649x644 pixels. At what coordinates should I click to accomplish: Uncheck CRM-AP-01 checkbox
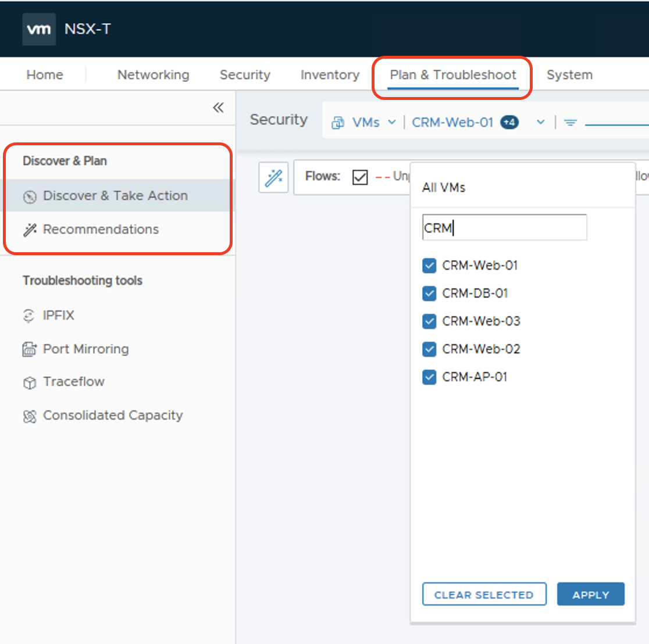[429, 377]
